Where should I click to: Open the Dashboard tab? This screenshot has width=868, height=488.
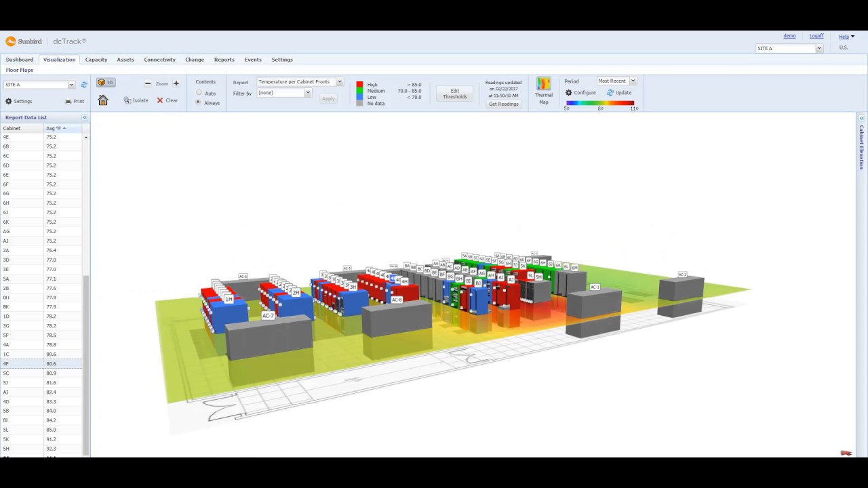(20, 60)
